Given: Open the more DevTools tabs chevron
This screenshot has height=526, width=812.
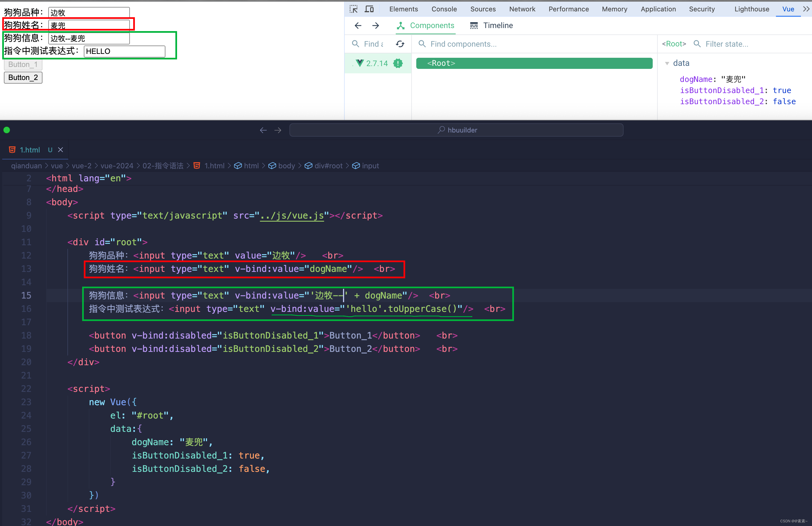Looking at the screenshot, I should point(806,9).
